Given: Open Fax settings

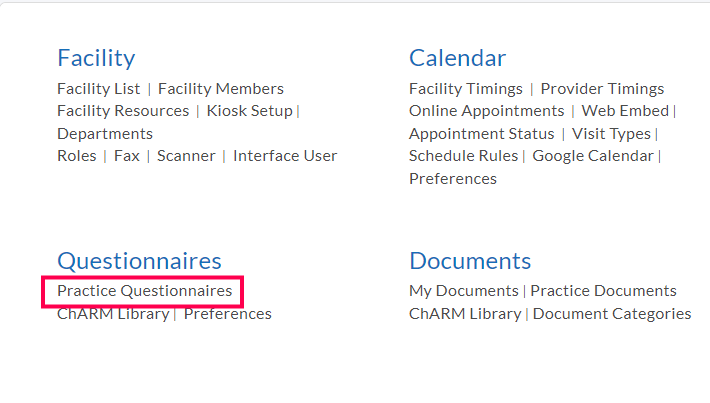Looking at the screenshot, I should tap(127, 156).
